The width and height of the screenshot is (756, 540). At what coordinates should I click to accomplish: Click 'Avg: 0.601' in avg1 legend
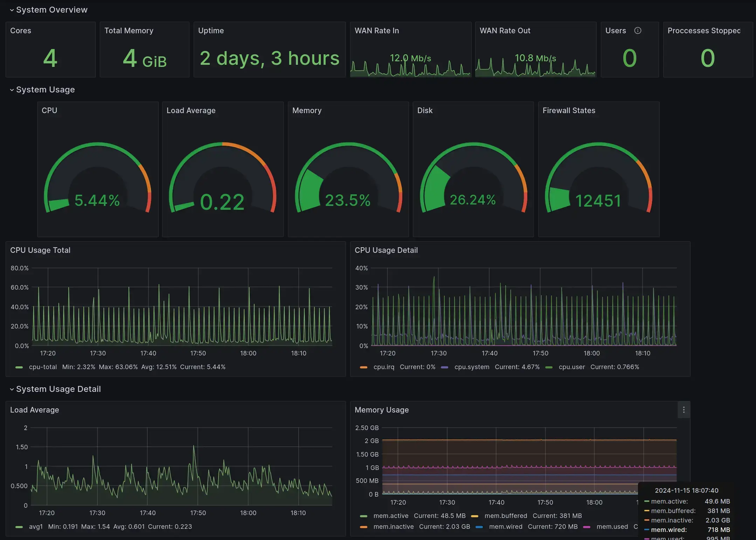pos(129,527)
